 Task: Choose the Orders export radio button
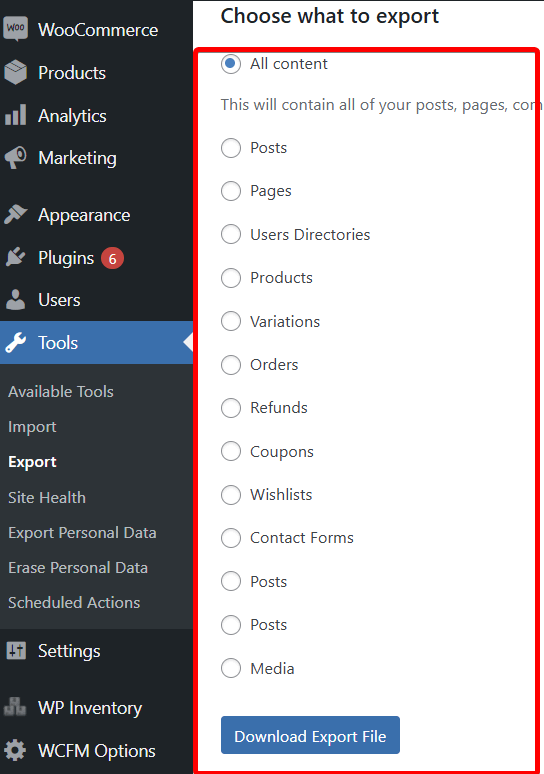231,365
